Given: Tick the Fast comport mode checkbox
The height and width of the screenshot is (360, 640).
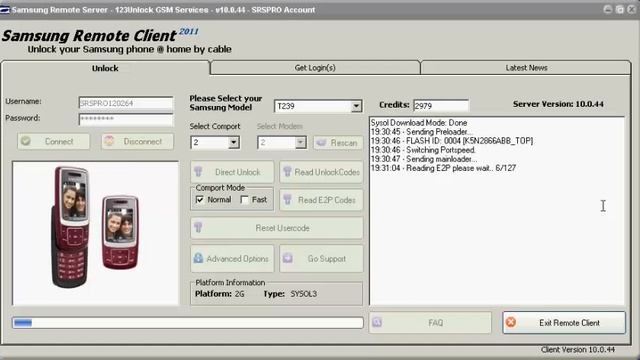Looking at the screenshot, I should click(x=244, y=200).
